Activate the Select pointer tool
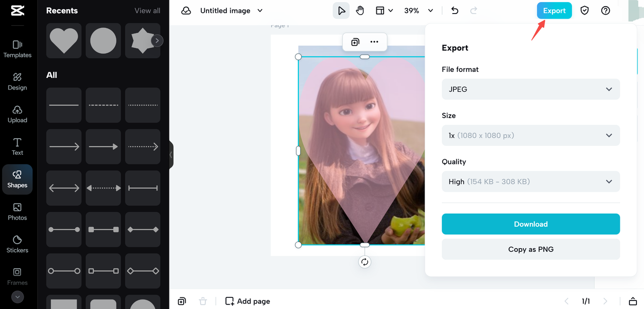 coord(341,11)
